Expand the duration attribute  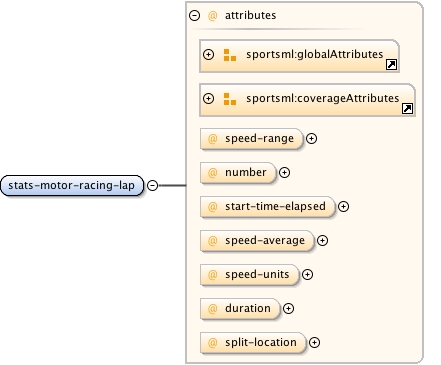pyautogui.click(x=288, y=309)
